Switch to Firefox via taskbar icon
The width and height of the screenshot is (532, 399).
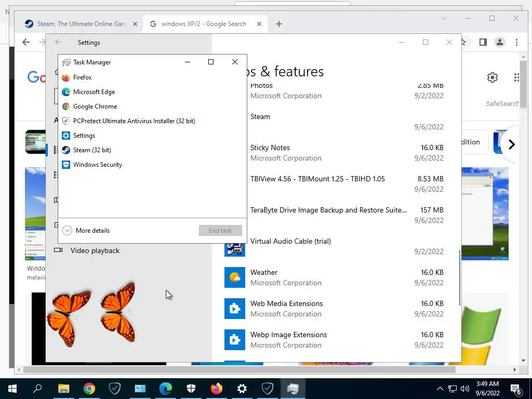217,389
